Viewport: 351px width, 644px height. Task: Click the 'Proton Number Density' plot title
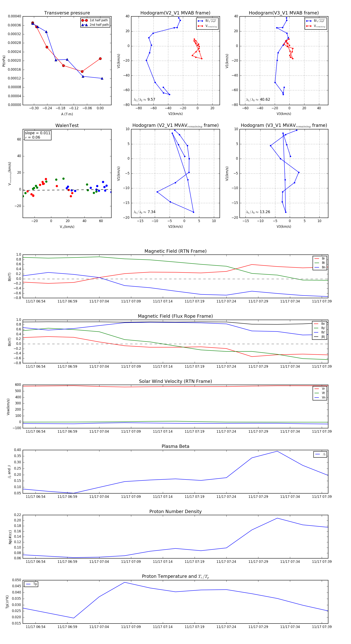175,511
